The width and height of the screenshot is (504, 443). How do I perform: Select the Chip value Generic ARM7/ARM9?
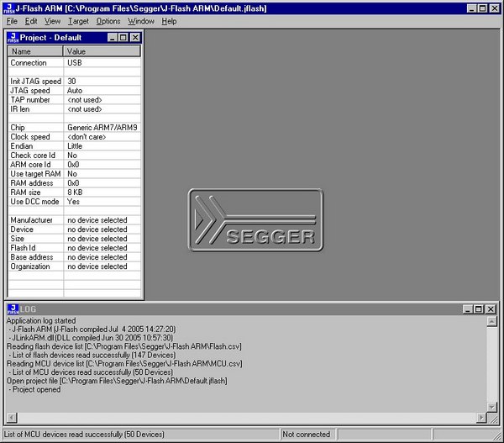(102, 128)
